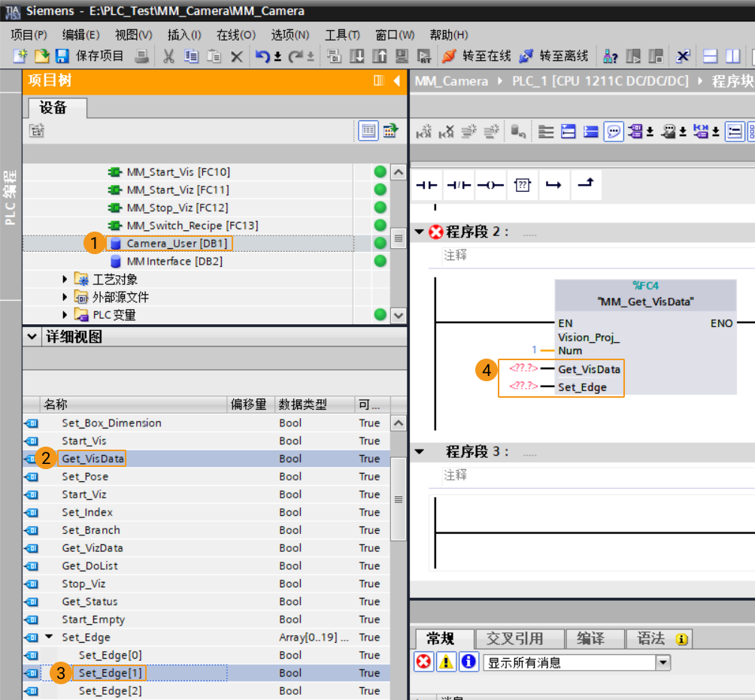Insert an empty box instruction
Screen dimensions: 755x700
(x=523, y=185)
